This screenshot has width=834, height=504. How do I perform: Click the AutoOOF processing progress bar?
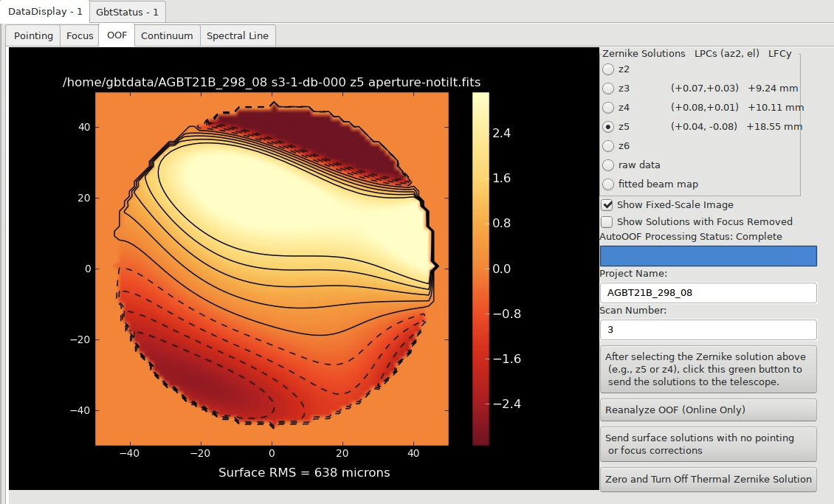[x=708, y=256]
